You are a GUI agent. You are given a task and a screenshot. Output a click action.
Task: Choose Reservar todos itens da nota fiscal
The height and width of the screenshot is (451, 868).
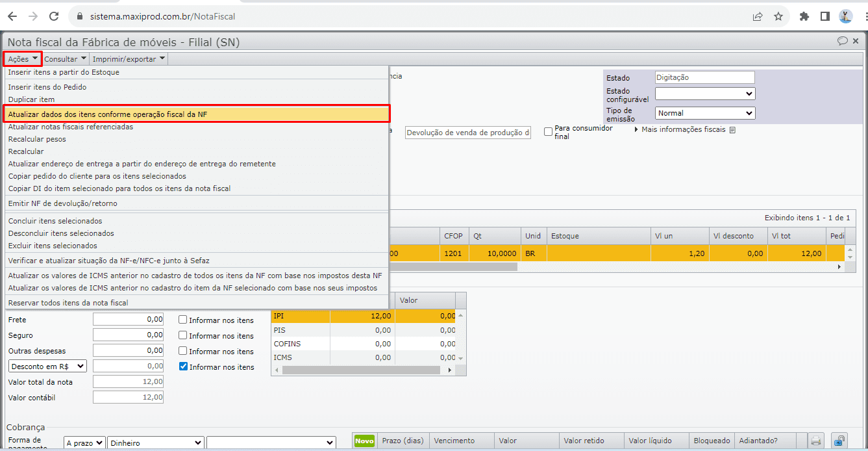(196, 303)
